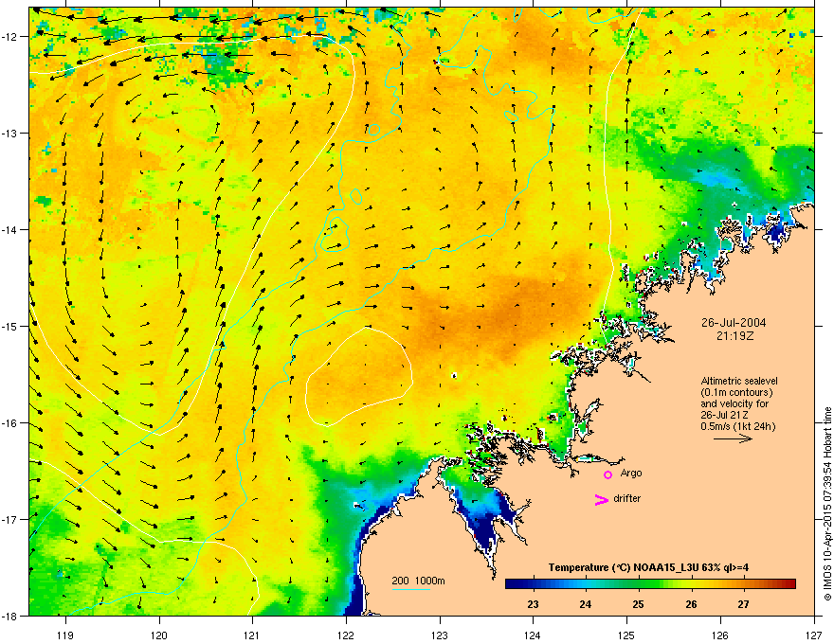The width and height of the screenshot is (834, 644).
Task: Click colorbar tick label 25
Action: point(638,604)
